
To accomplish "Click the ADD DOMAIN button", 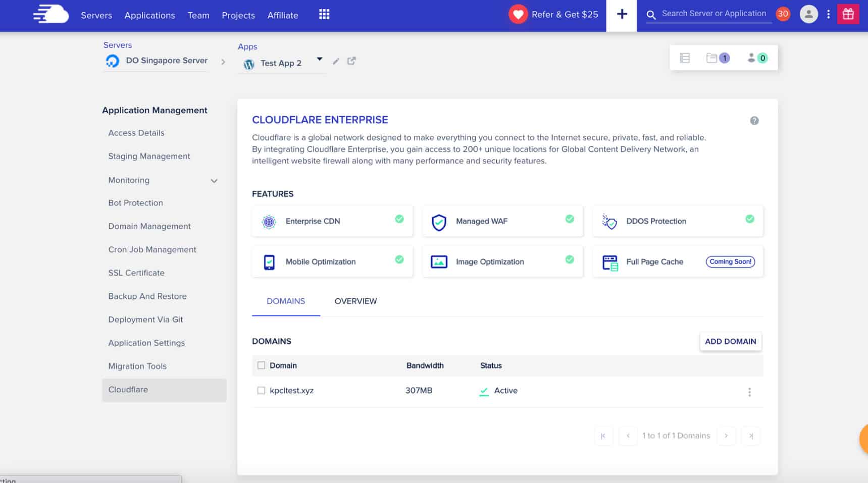I will [730, 342].
